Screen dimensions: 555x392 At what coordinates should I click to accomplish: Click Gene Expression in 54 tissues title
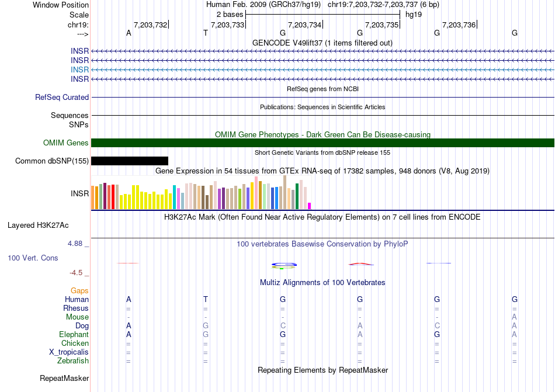pyautogui.click(x=322, y=171)
